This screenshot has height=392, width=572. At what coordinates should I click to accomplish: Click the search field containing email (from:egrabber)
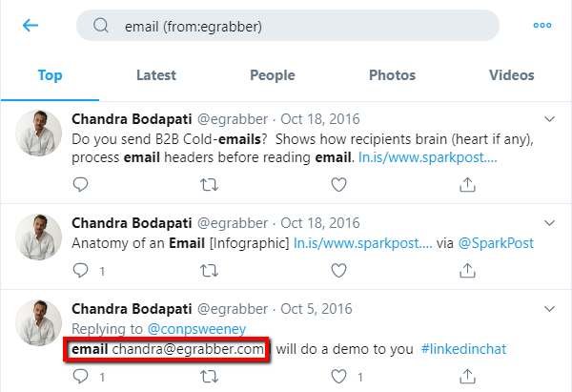click(288, 26)
